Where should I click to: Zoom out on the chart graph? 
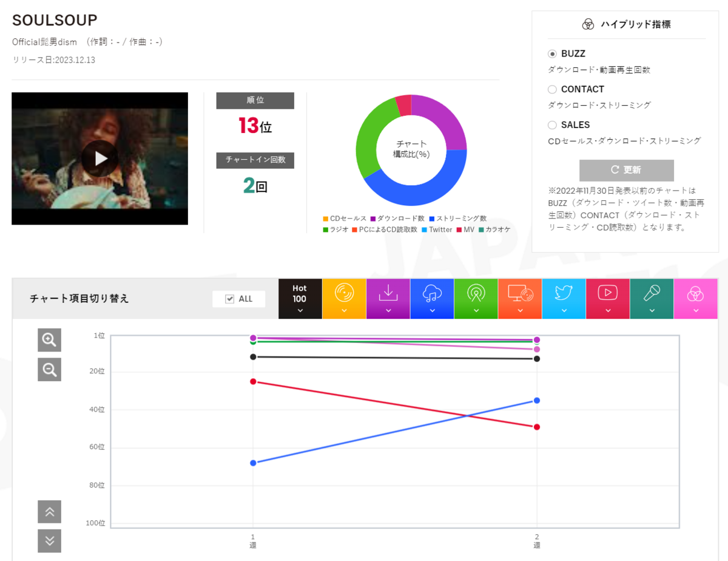tap(50, 369)
